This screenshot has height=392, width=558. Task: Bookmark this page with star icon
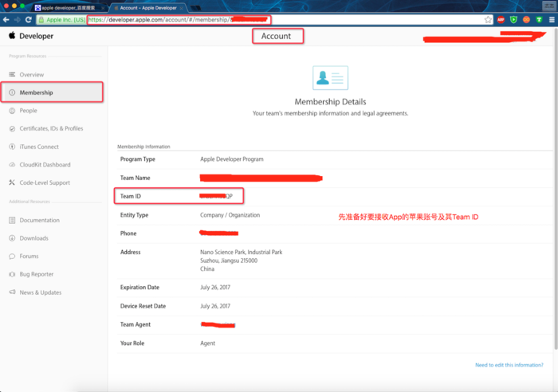488,19
